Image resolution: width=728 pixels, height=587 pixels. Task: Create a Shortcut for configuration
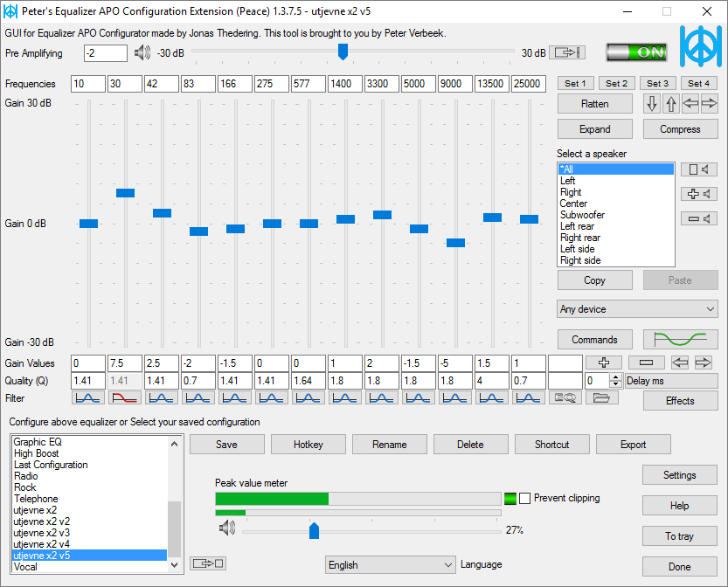(552, 445)
